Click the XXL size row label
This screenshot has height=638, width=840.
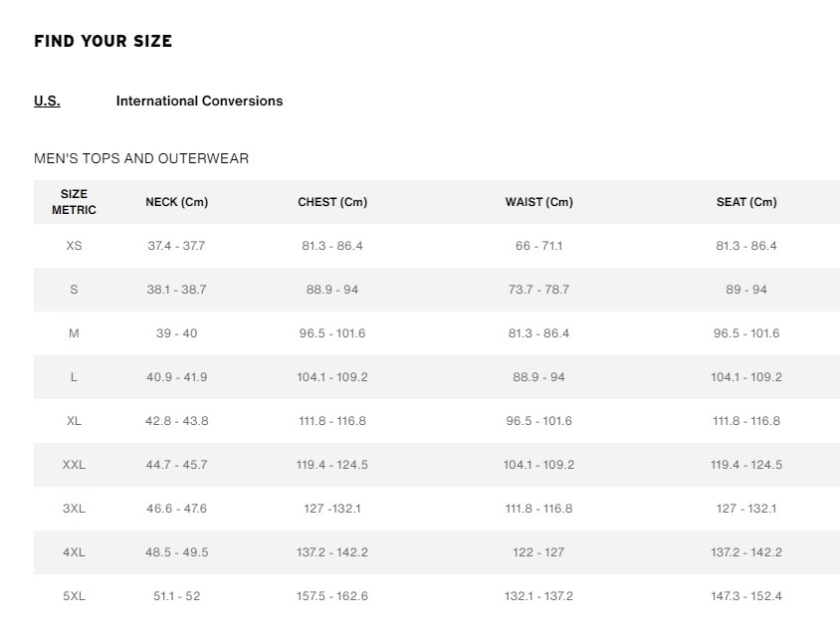(x=74, y=465)
